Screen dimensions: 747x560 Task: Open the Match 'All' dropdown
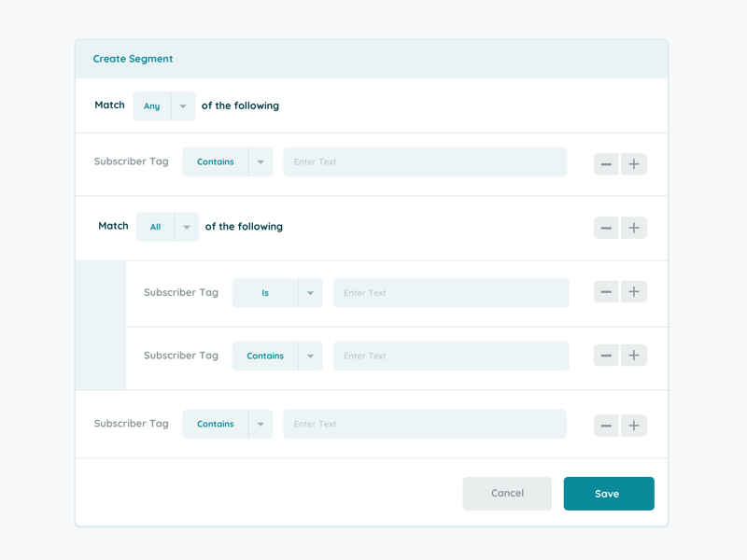pos(186,227)
